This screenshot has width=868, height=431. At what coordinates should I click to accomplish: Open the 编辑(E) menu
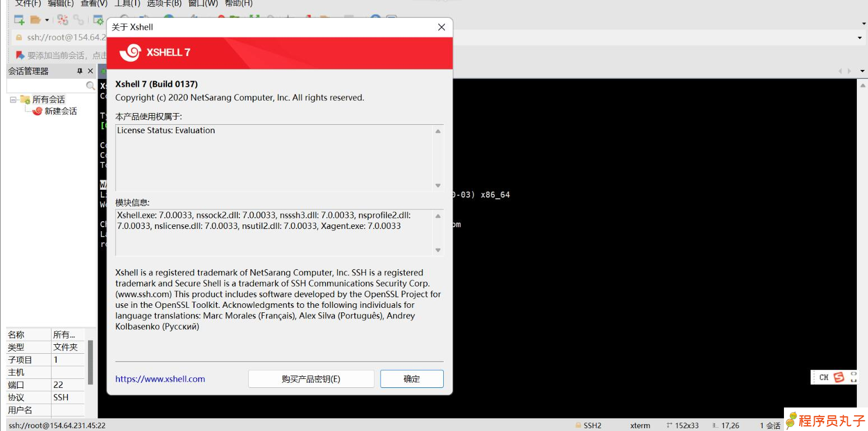click(x=61, y=3)
